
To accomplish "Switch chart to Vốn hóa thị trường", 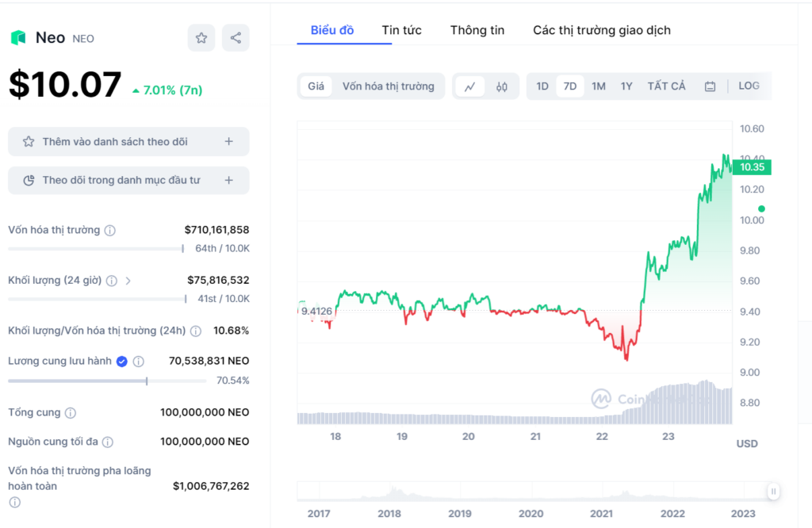I will [388, 86].
